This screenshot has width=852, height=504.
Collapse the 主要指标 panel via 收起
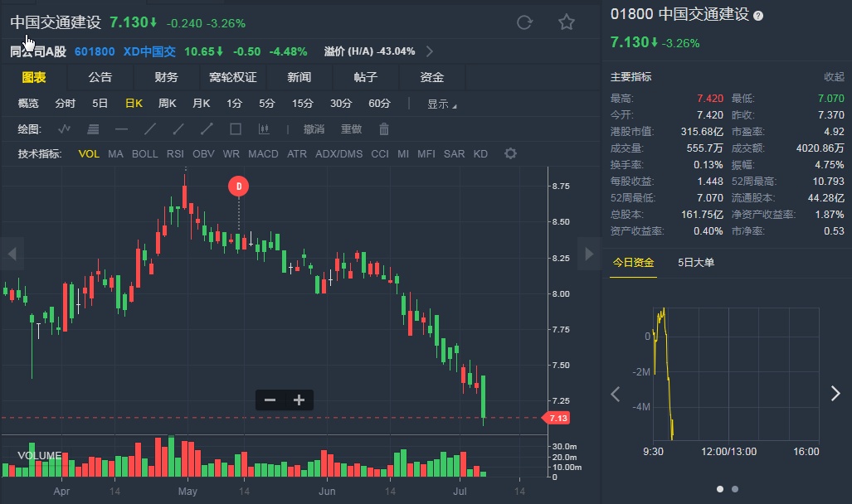(834, 76)
